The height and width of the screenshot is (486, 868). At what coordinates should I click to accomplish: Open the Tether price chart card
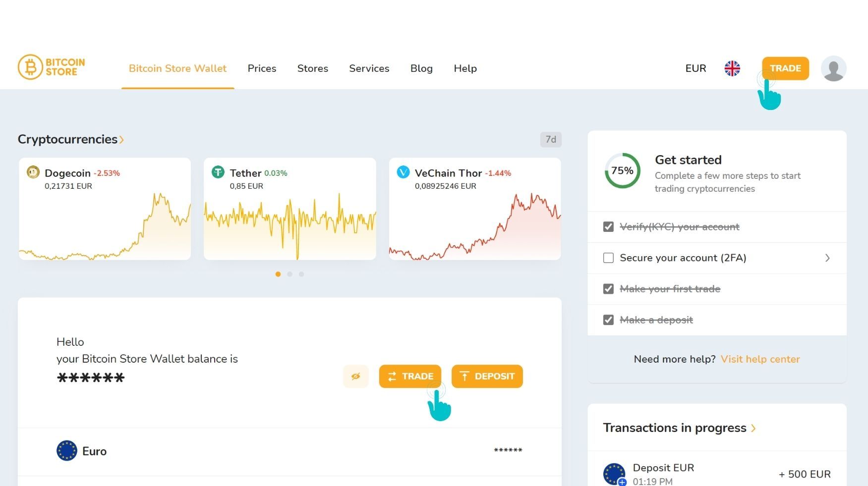tap(290, 209)
